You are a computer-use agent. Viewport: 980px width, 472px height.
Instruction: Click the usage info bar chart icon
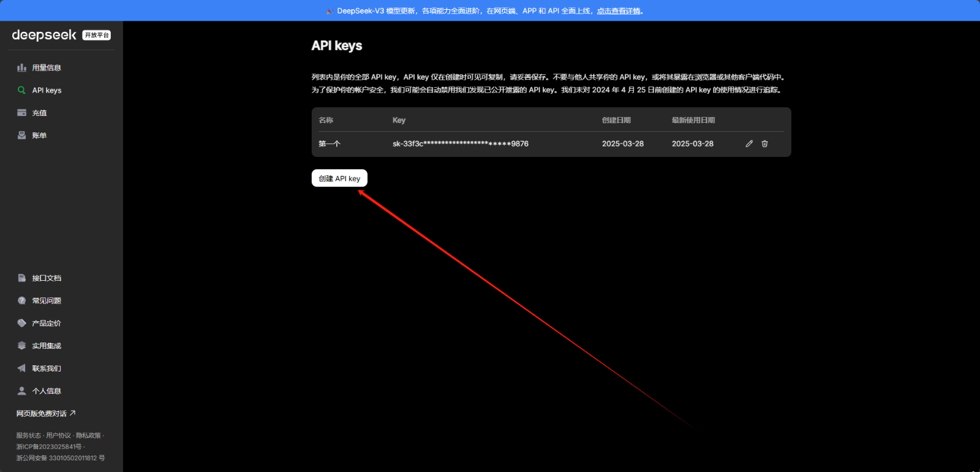point(21,67)
